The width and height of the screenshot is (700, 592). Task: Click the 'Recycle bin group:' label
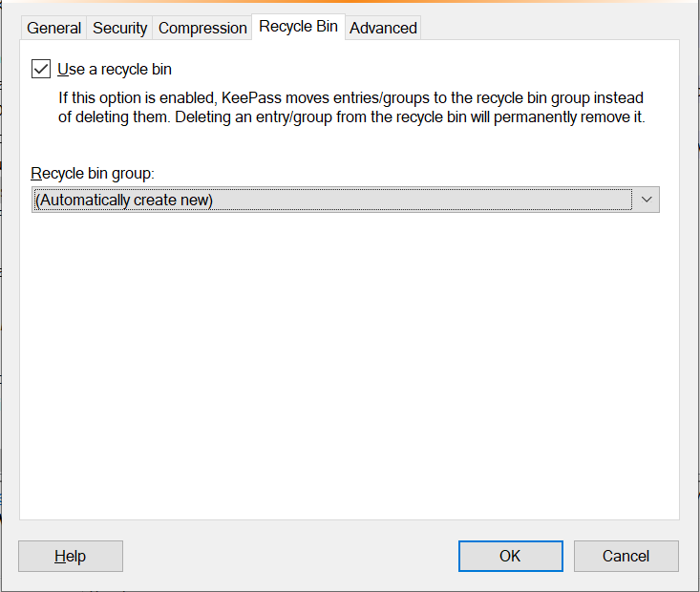tap(93, 173)
